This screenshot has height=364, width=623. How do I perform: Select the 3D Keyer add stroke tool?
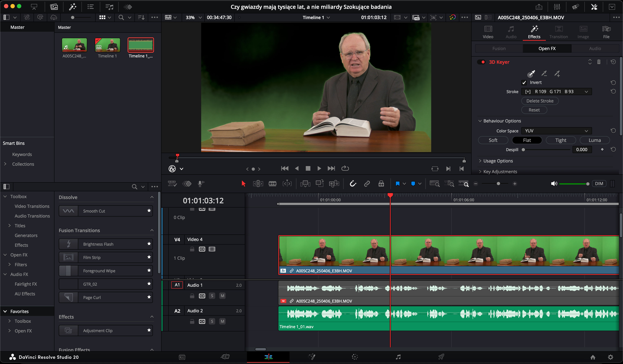(557, 73)
